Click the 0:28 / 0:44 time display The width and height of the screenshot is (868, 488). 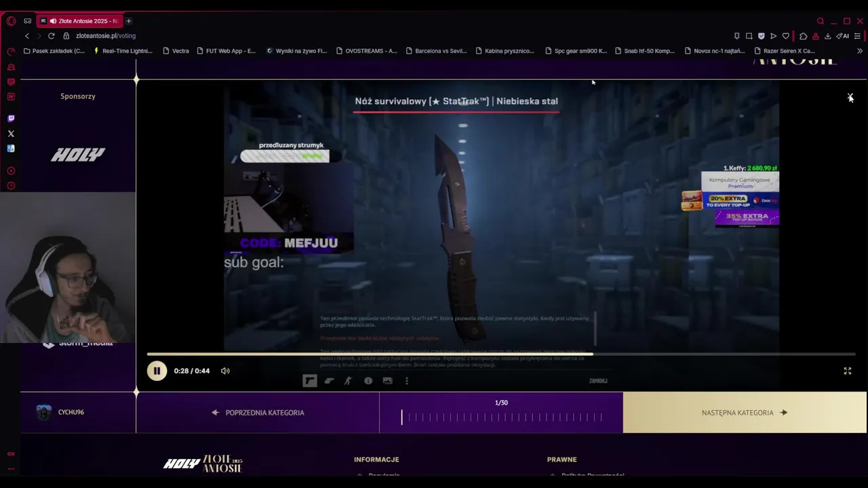tap(192, 371)
